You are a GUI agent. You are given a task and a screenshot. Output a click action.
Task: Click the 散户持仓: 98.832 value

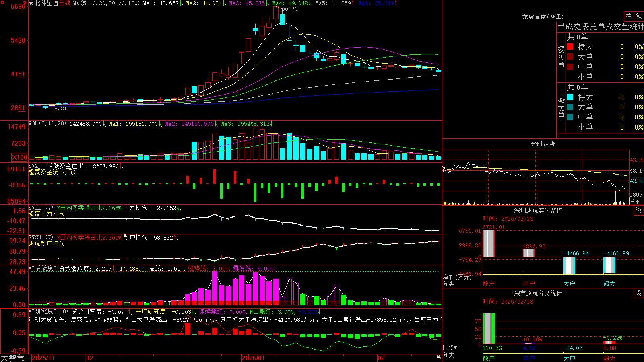[x=148, y=238]
